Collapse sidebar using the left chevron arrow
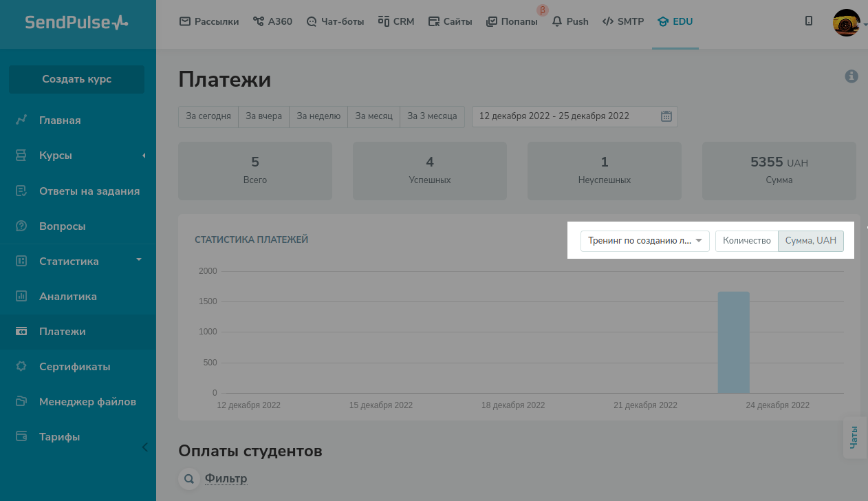 coord(144,447)
